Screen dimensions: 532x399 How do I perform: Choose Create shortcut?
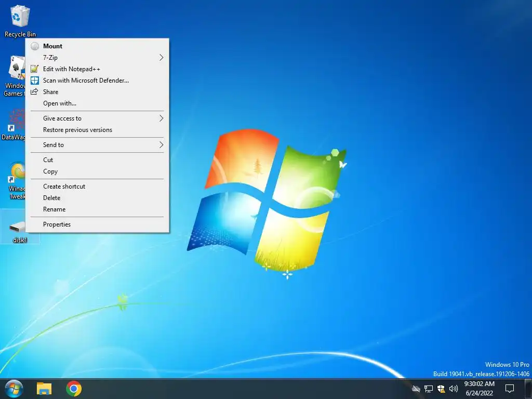(x=97, y=187)
